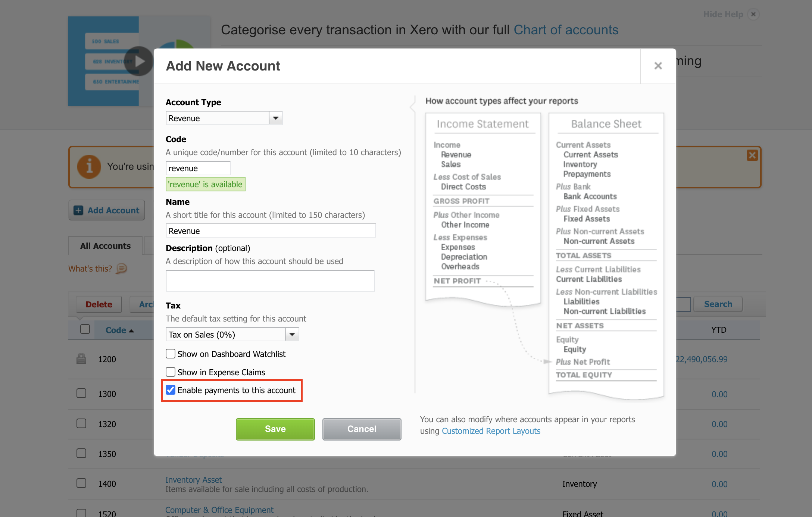Click the 'revenue' is available message
Viewport: 812px width, 517px height.
point(205,184)
